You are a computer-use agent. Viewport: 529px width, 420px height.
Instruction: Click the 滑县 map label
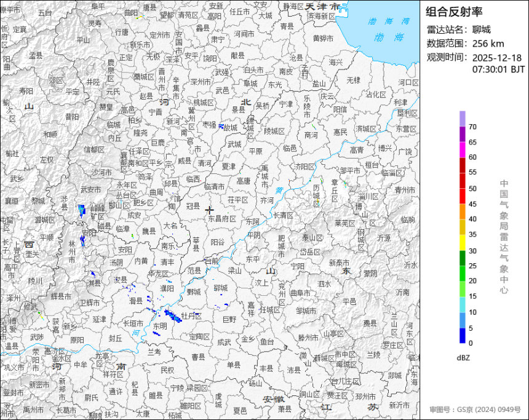click(136, 301)
